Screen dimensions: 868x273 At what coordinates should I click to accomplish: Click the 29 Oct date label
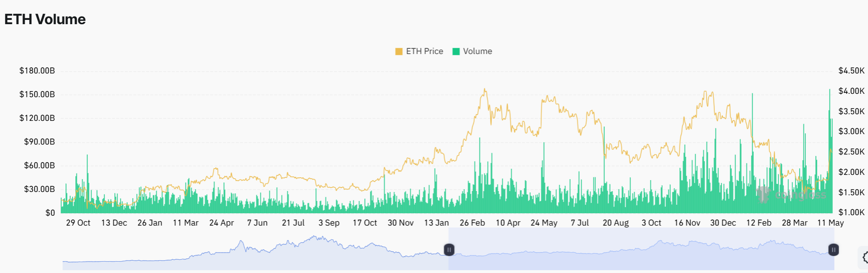coord(78,223)
